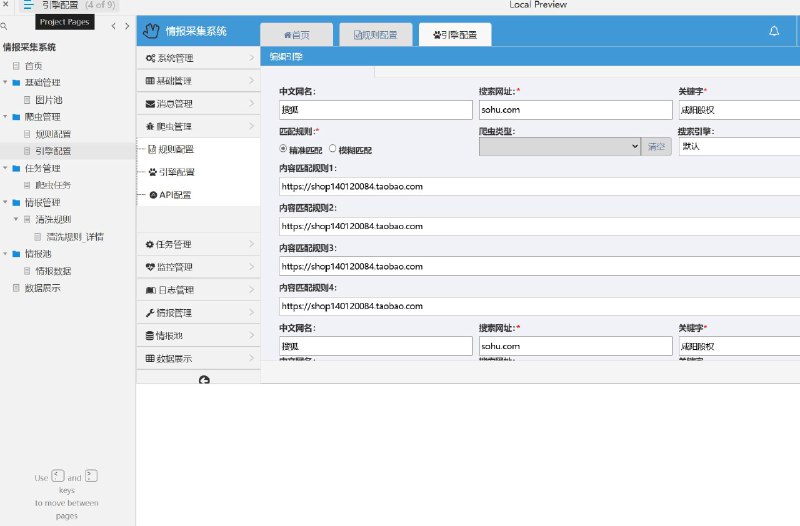Click the notification bell icon

(774, 31)
